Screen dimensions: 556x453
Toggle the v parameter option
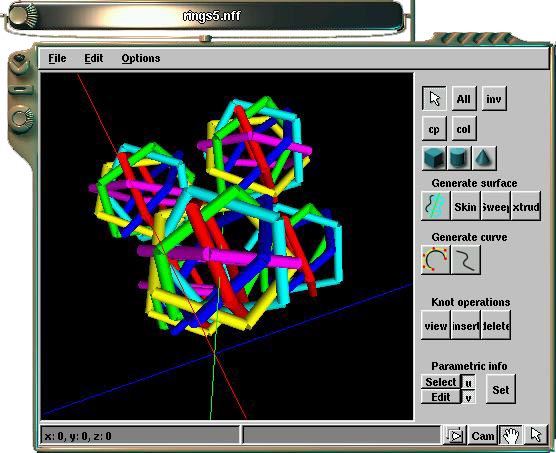(x=468, y=397)
